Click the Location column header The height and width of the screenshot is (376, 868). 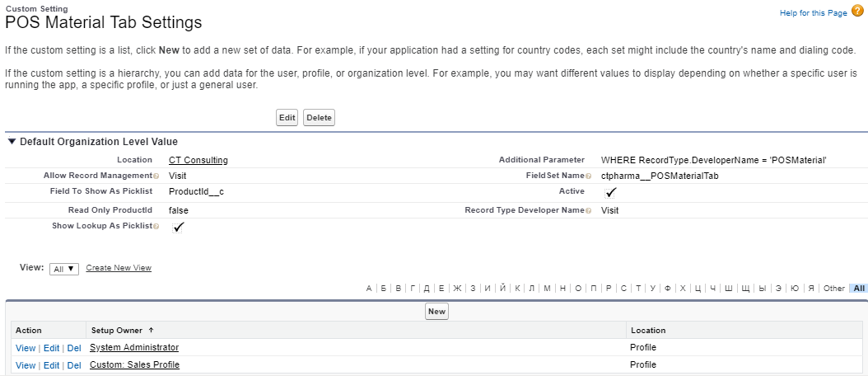(647, 330)
